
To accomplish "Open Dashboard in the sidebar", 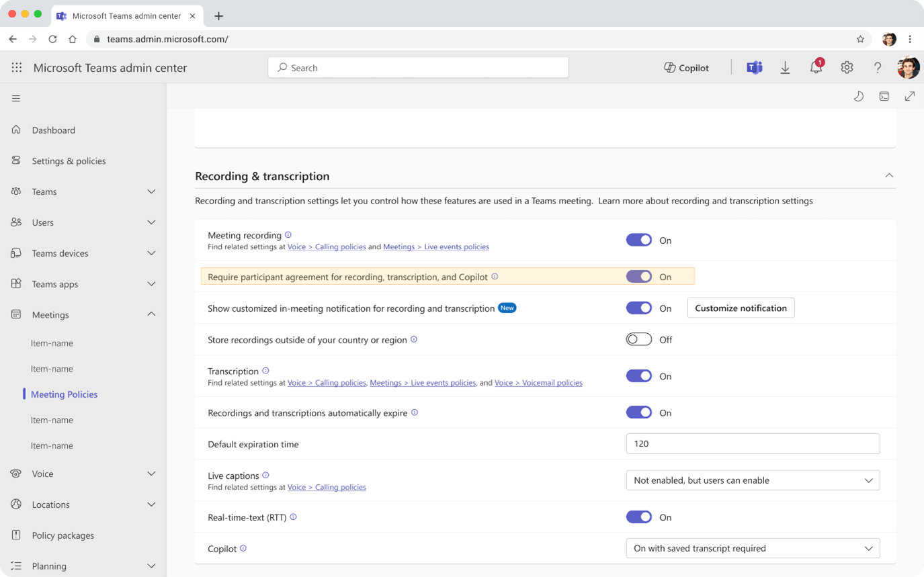I will (54, 130).
